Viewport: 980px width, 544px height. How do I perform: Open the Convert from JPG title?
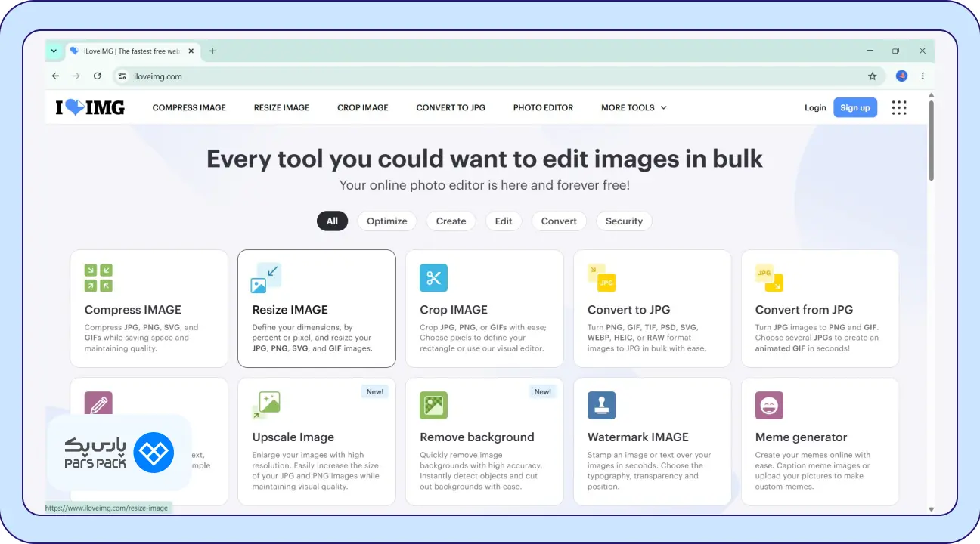804,310
